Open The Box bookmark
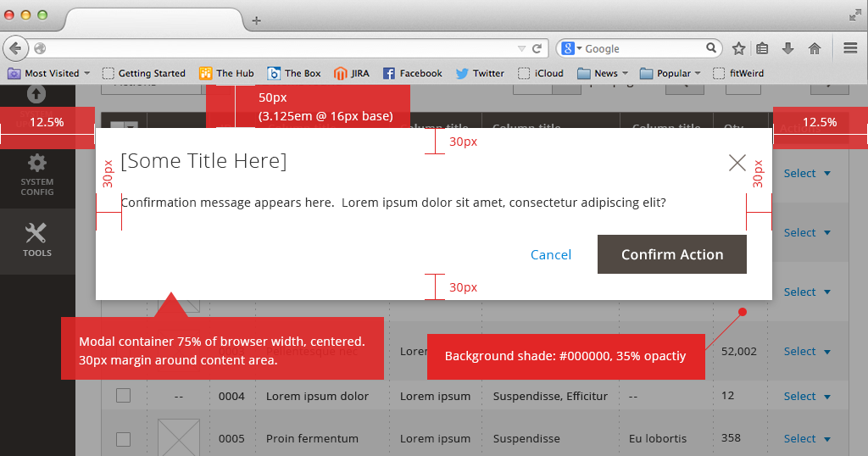Image resolution: width=868 pixels, height=456 pixels. pyautogui.click(x=294, y=73)
